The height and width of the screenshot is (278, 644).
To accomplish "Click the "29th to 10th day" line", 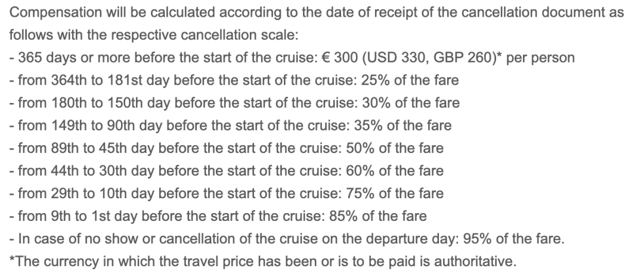I will (x=227, y=193).
